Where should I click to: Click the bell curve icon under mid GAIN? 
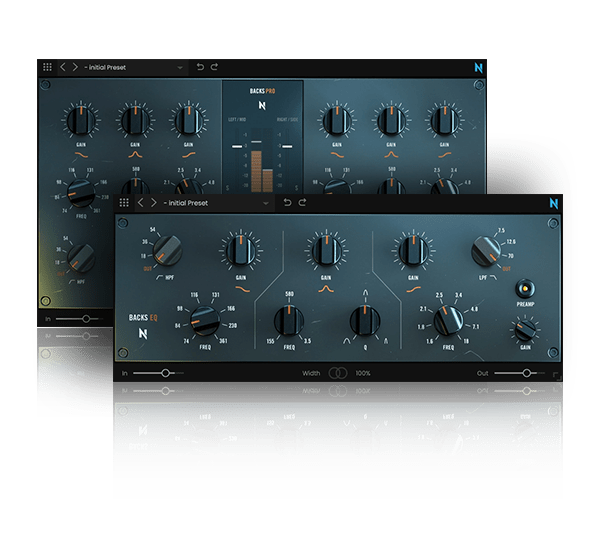(326, 289)
